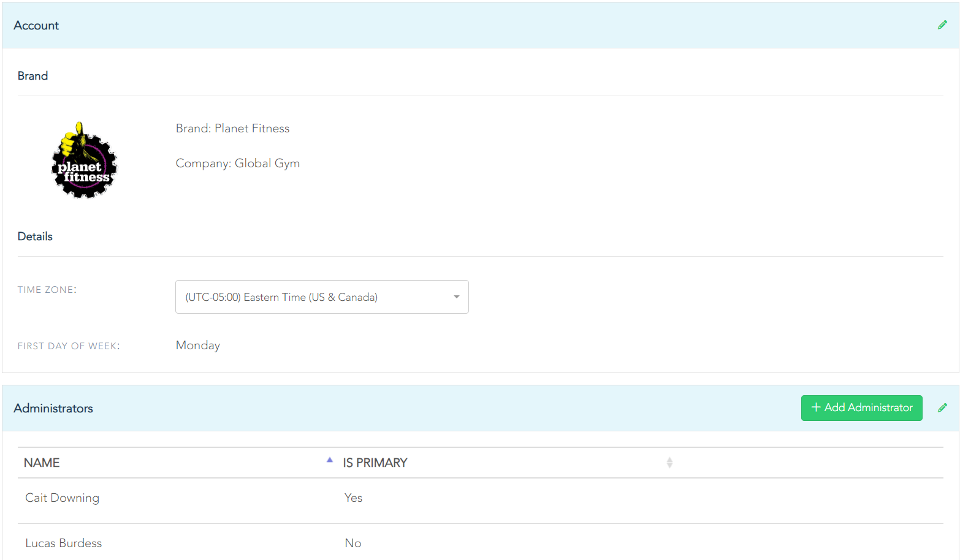Image resolution: width=960 pixels, height=560 pixels.
Task: Click the No value for Lucas Burdess
Action: point(352,543)
